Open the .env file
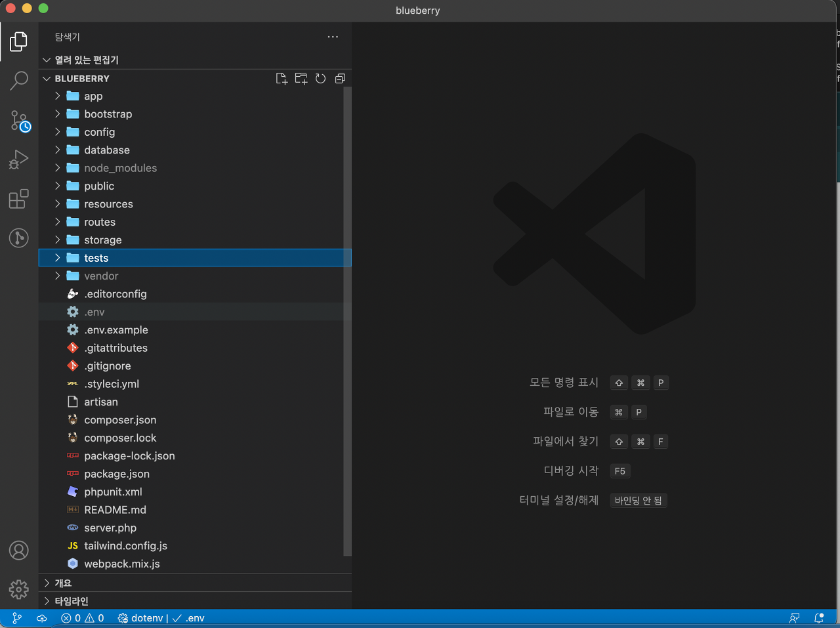Image resolution: width=840 pixels, height=628 pixels. (195, 312)
